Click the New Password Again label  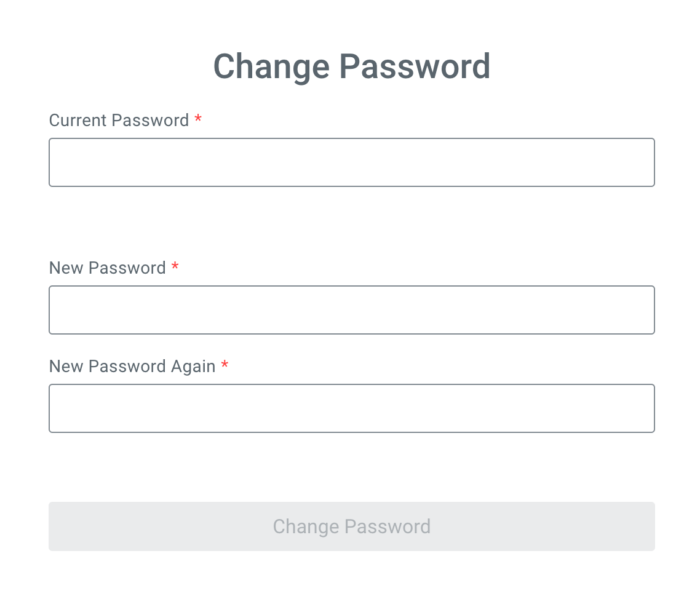(132, 367)
